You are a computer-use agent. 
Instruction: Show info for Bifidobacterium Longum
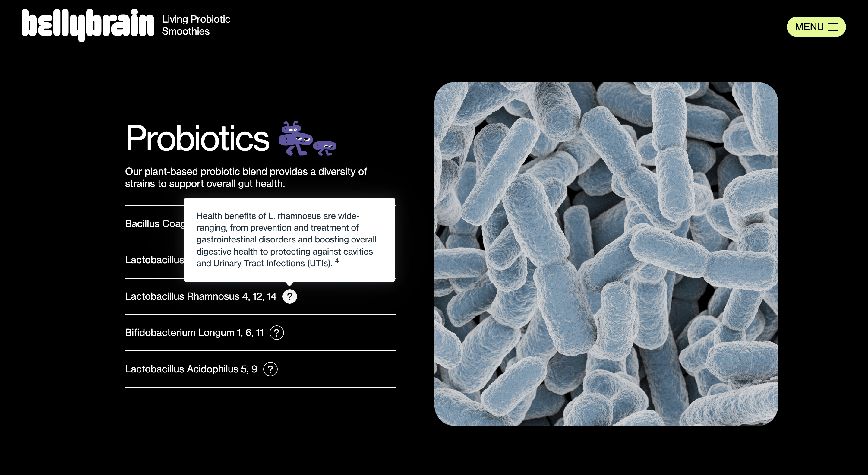[x=277, y=333]
